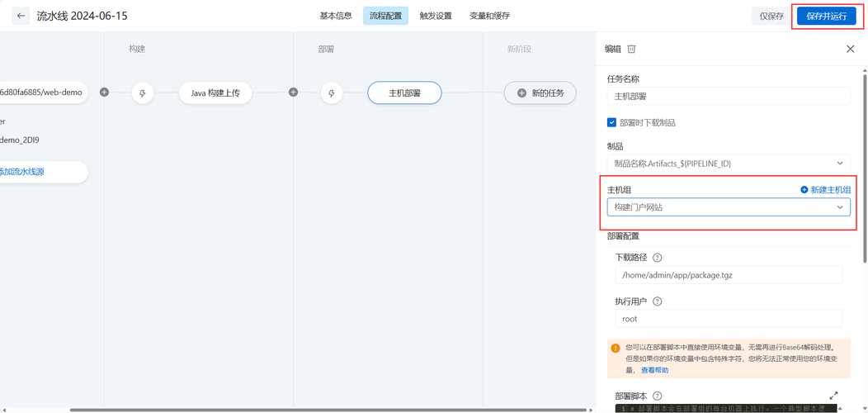Close the edit panel with X
This screenshot has width=868, height=413.
pyautogui.click(x=851, y=49)
